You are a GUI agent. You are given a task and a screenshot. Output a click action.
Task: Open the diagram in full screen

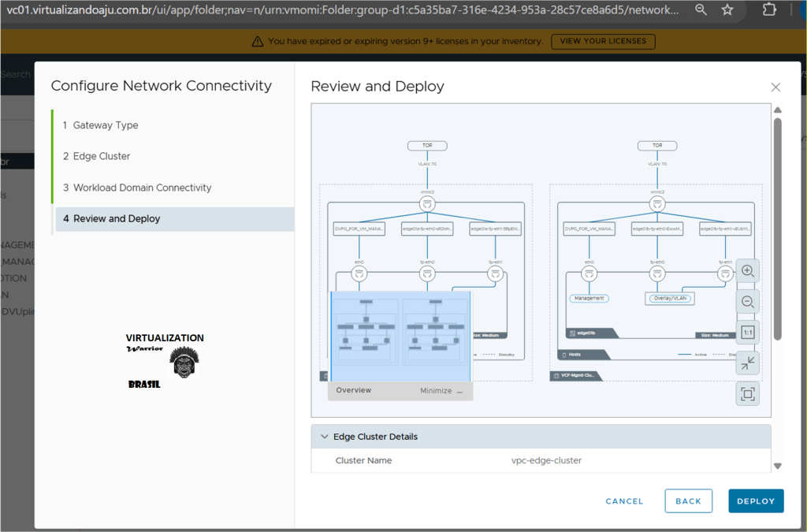pos(747,393)
